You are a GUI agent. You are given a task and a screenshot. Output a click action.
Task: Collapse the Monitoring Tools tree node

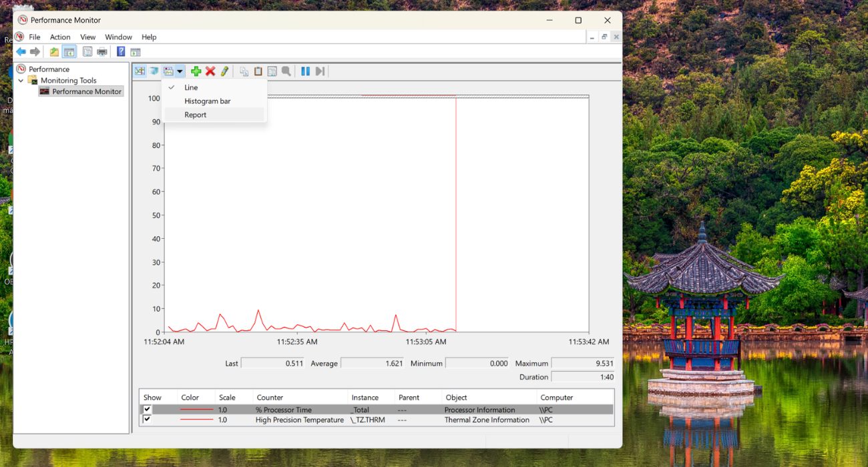point(21,81)
